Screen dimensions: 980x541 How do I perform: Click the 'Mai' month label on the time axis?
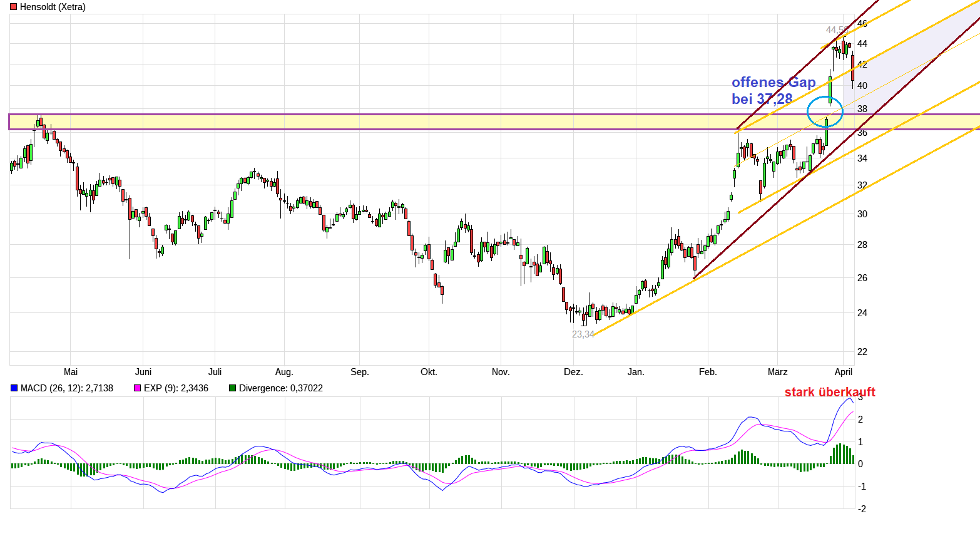point(71,372)
